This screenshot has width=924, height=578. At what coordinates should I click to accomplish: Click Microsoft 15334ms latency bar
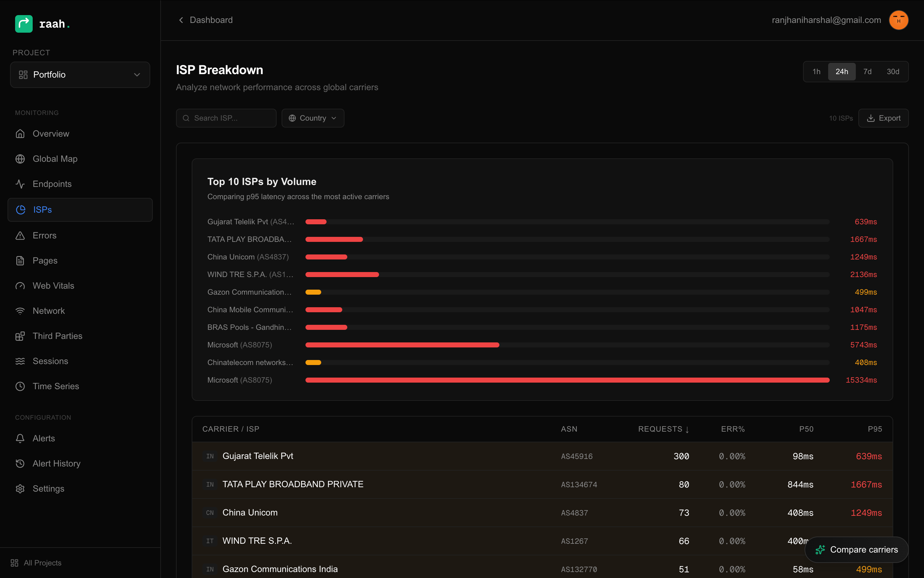tap(567, 380)
